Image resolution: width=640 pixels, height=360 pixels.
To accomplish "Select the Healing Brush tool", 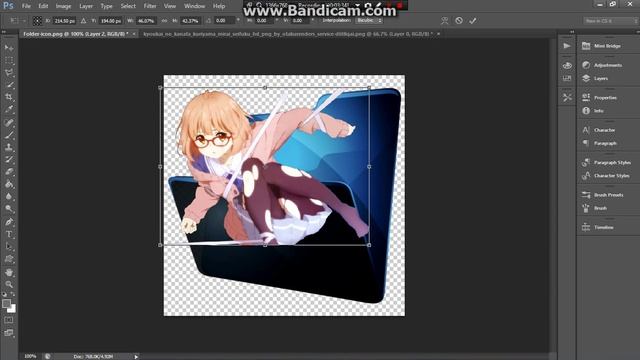I will click(9, 122).
